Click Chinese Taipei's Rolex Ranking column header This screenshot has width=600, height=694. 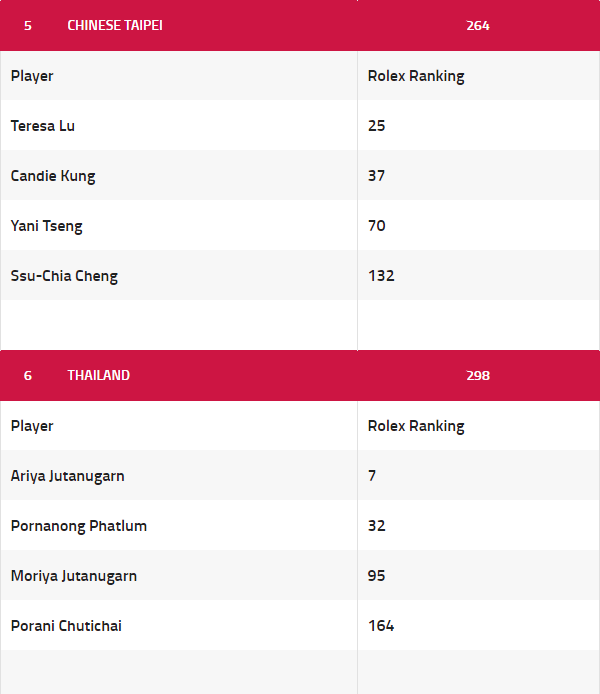416,76
